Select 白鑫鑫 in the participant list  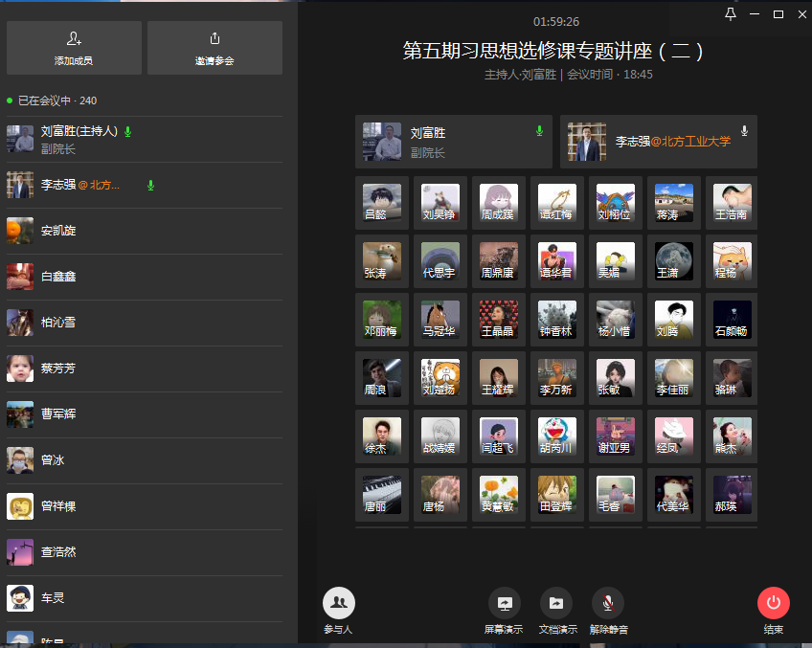(58, 277)
